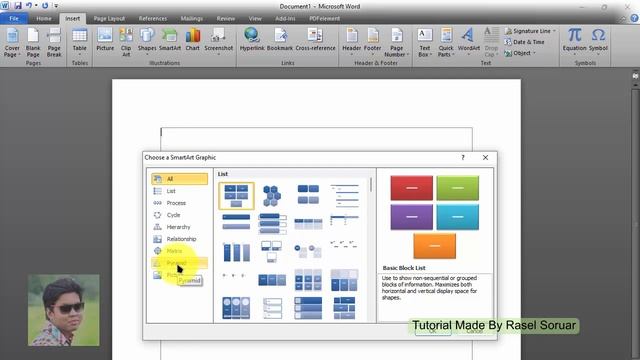This screenshot has width=640, height=360.
Task: Click the red block in the preview
Action: 411,188
